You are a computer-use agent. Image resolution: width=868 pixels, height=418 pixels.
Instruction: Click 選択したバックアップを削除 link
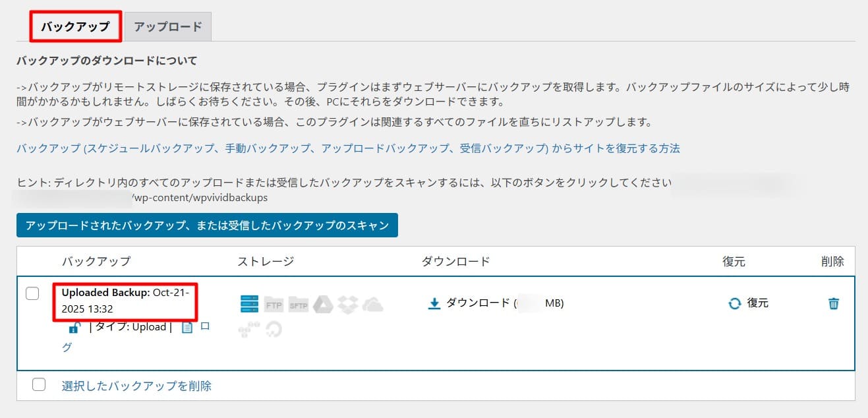coord(136,386)
